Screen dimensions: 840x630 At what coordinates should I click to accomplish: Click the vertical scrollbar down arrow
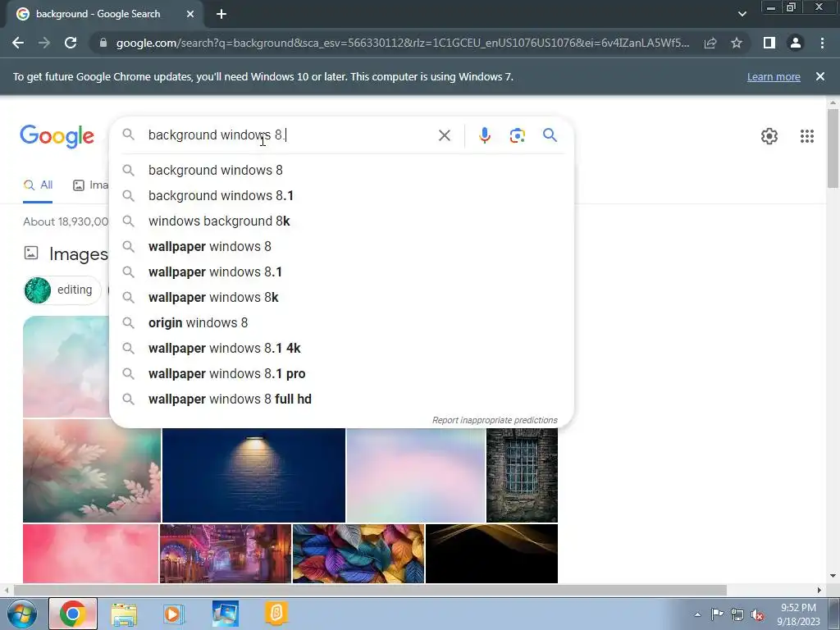pyautogui.click(x=833, y=577)
